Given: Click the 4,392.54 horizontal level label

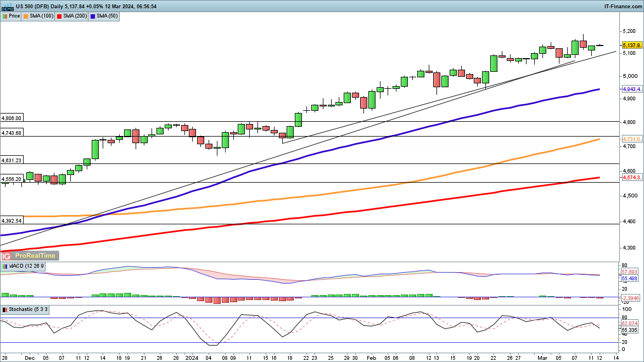Looking at the screenshot, I should click(x=11, y=221).
